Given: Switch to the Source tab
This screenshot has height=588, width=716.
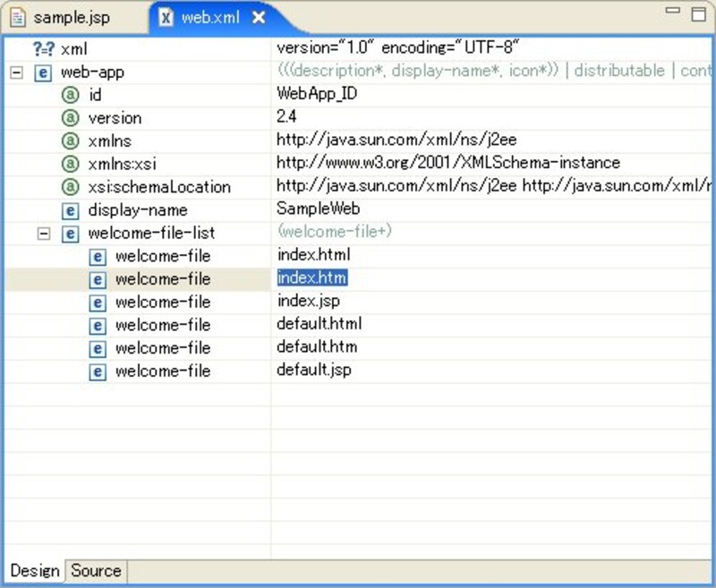Looking at the screenshot, I should pos(95,571).
